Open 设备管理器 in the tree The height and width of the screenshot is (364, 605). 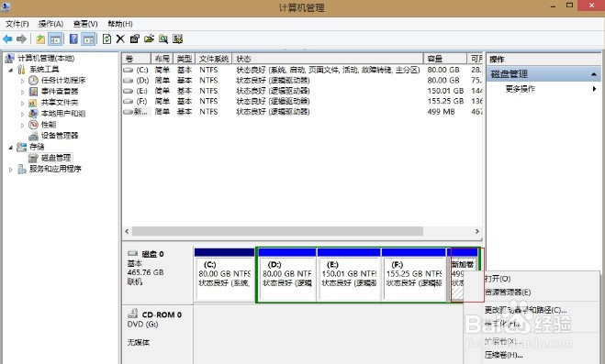pos(60,136)
